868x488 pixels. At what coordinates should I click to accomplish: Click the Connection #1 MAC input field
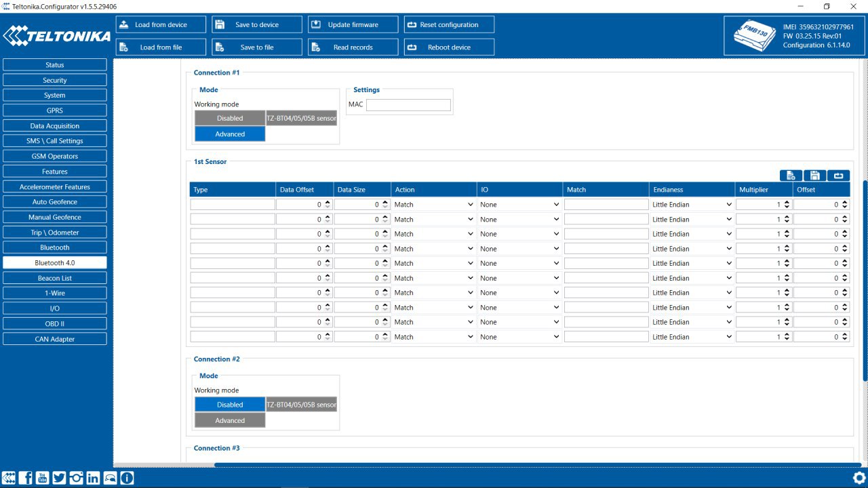tap(408, 105)
